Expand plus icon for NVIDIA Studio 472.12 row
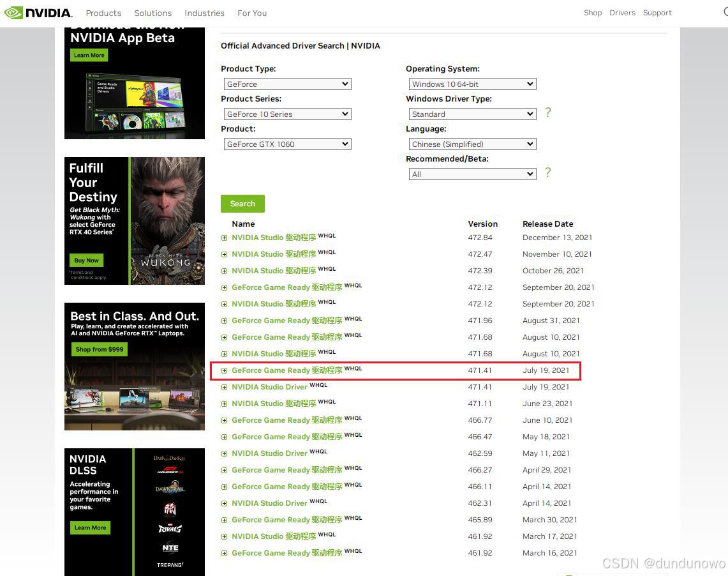 point(224,304)
